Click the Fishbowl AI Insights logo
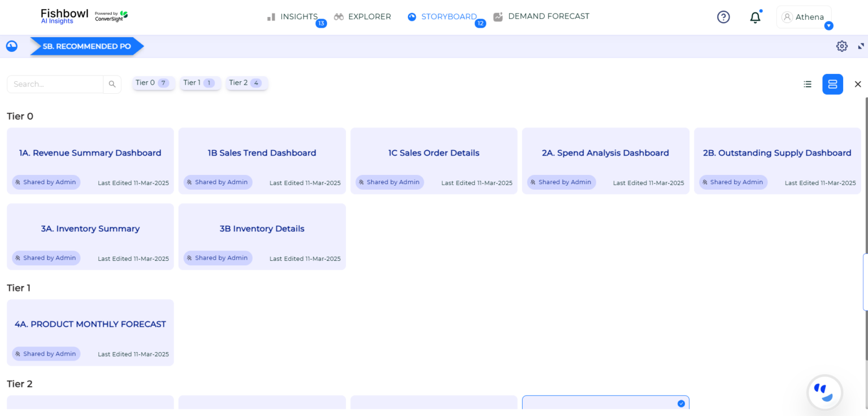The image size is (868, 416). click(64, 16)
